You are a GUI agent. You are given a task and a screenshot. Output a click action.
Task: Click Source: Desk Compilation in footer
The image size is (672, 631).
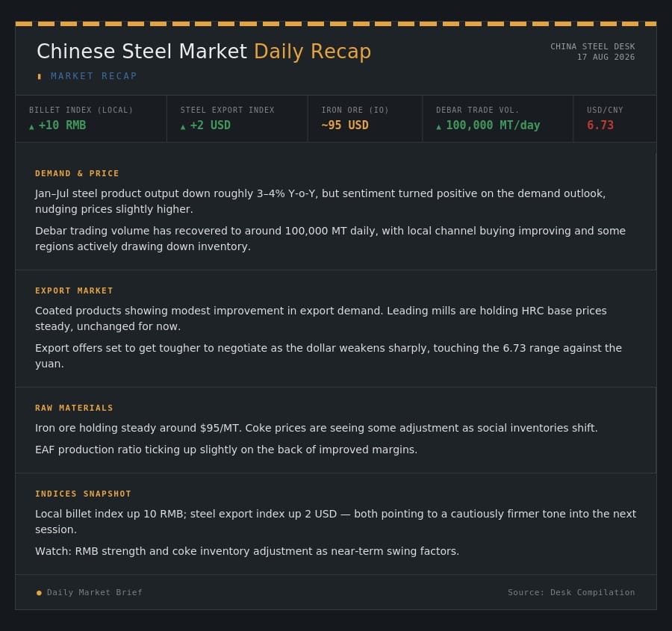(x=571, y=592)
